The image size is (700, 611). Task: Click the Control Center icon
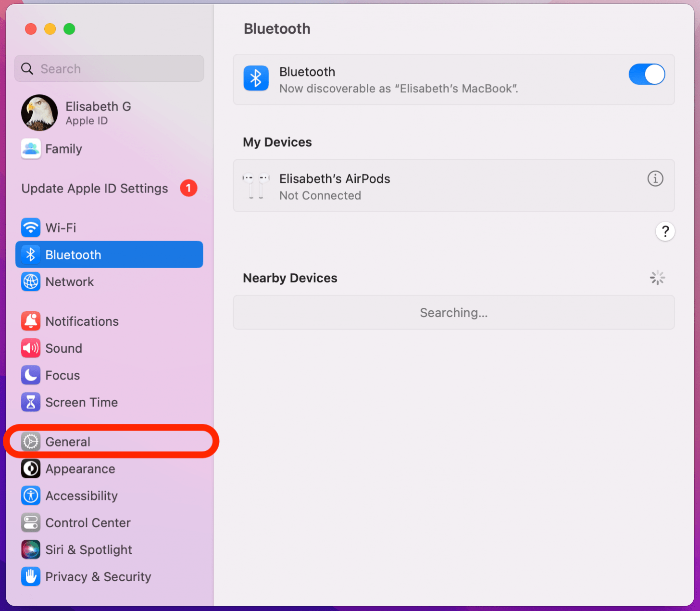point(31,522)
